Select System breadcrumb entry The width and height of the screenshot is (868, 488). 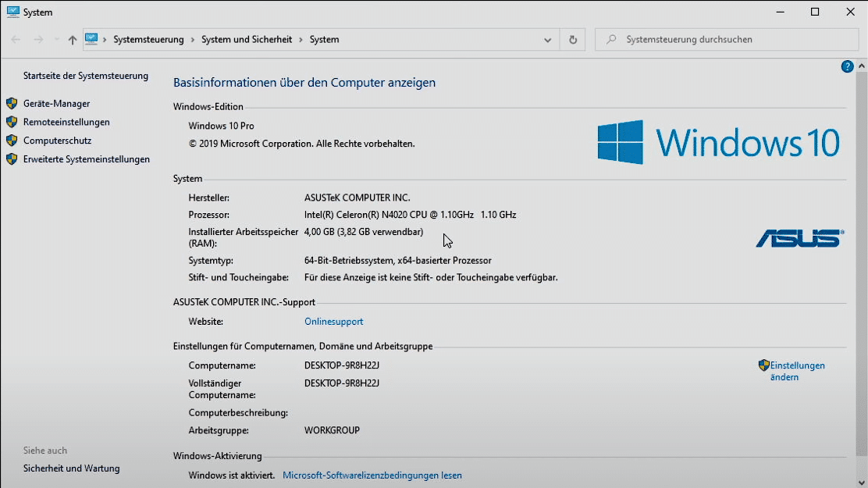pyautogui.click(x=325, y=40)
